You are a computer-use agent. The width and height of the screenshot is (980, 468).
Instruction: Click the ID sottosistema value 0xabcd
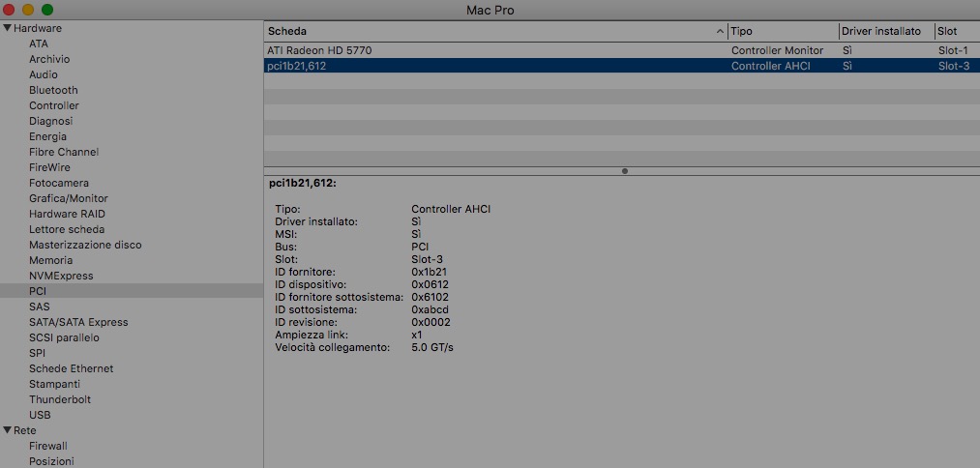coord(430,309)
